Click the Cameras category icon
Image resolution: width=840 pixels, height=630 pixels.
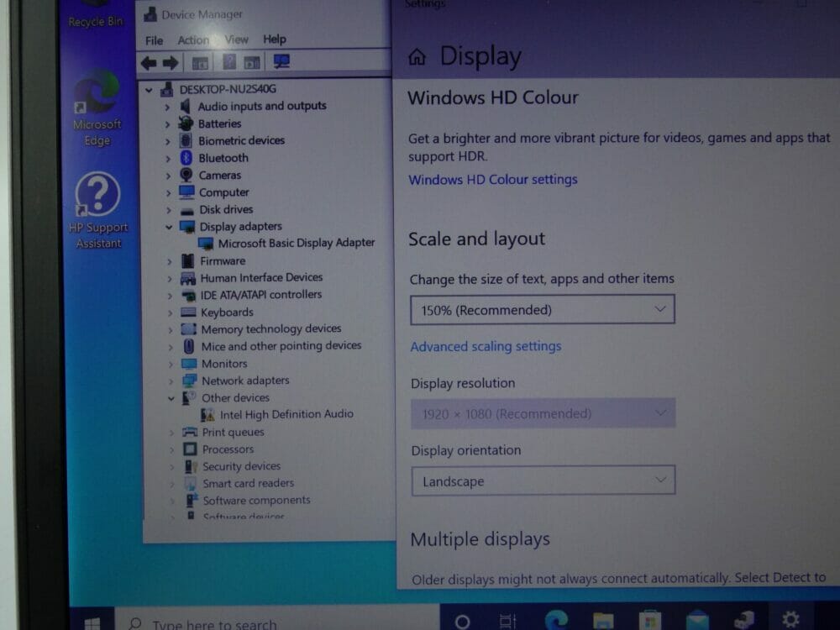(186, 175)
